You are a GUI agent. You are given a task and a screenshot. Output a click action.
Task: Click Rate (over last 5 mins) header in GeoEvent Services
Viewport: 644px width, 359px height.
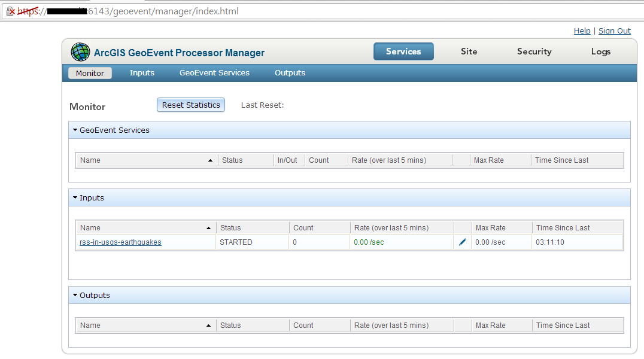click(400, 160)
